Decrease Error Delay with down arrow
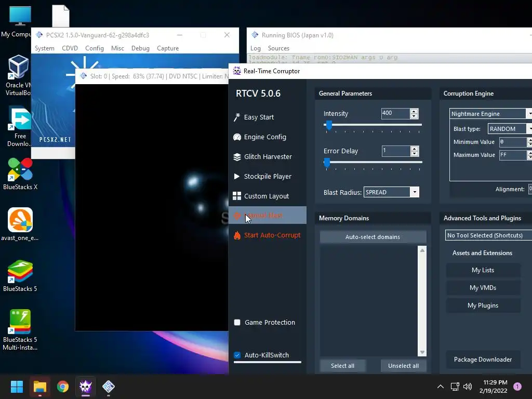Image resolution: width=532 pixels, height=399 pixels. [x=414, y=153]
